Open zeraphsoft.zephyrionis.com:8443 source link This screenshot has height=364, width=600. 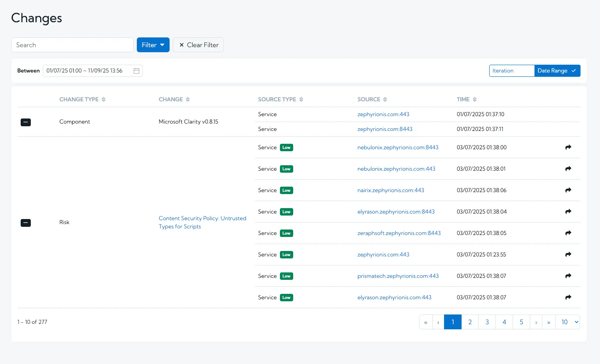(399, 233)
